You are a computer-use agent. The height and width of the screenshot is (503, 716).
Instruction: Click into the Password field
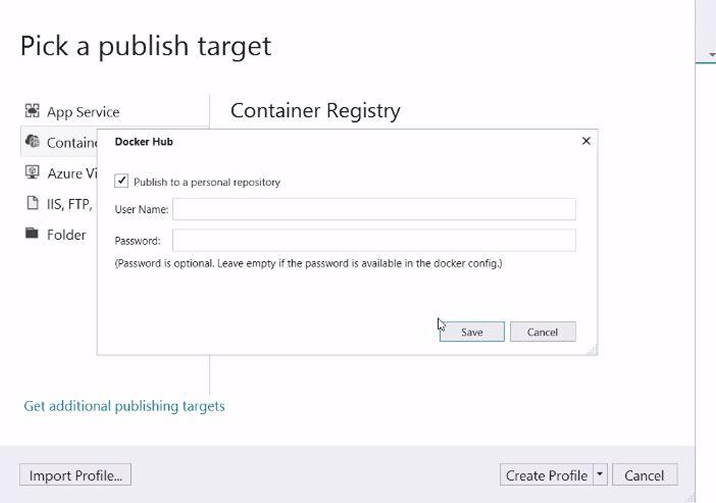(374, 240)
